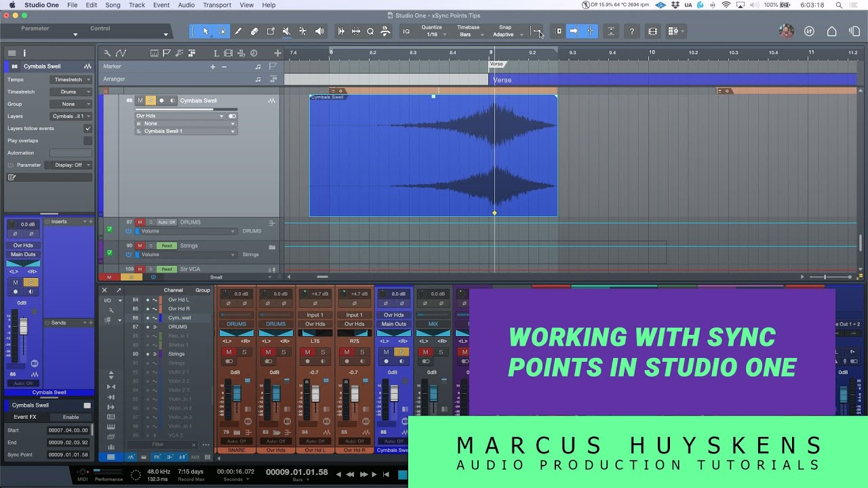Unmute the DRUMS track in the arrangement

click(x=140, y=222)
